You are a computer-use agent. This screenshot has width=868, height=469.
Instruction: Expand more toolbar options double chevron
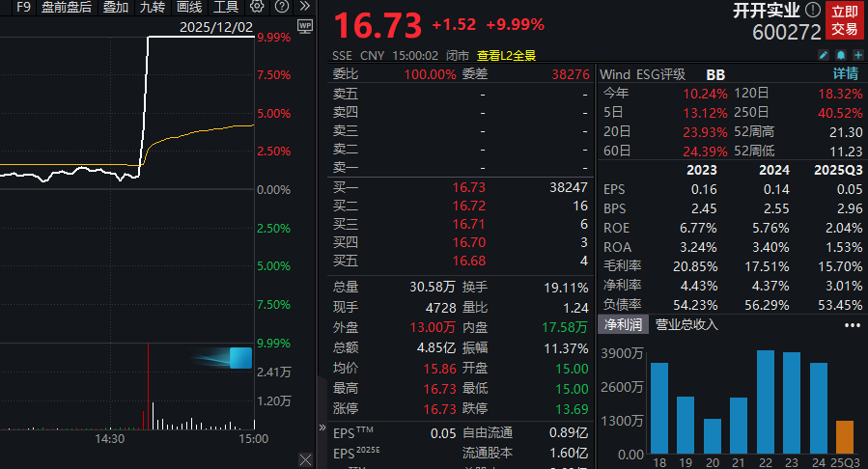click(x=304, y=8)
